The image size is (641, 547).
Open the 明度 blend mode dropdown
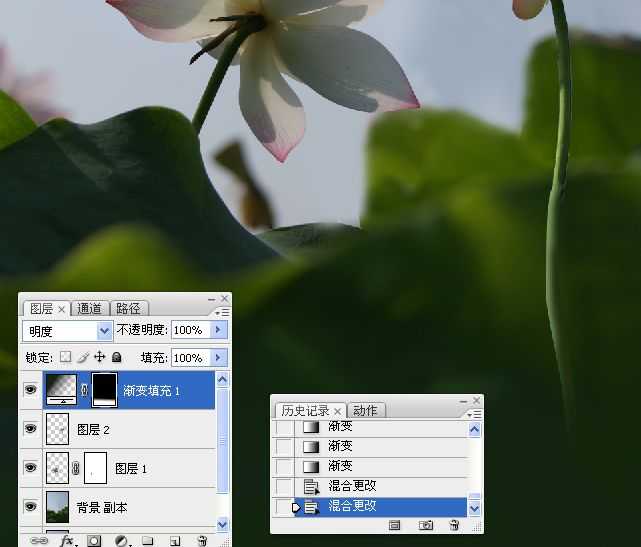point(104,330)
